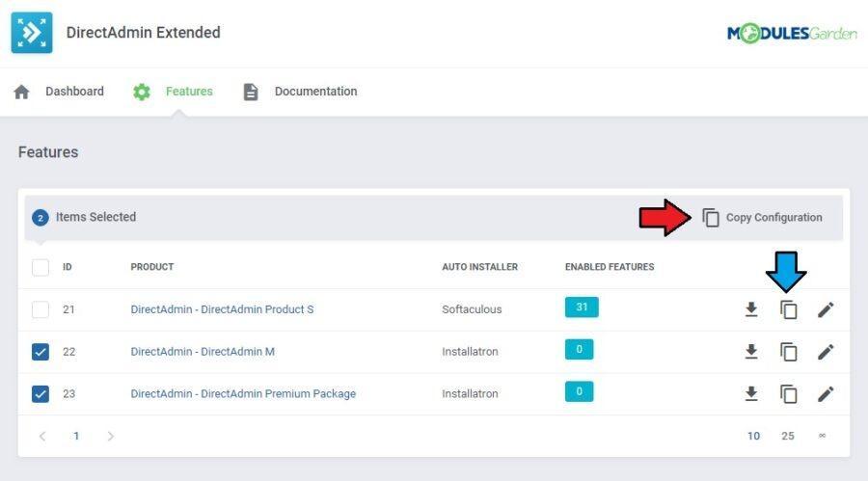This screenshot has height=481, width=868.
Task: Uncheck the checkbox for product ID 23
Action: click(x=41, y=394)
